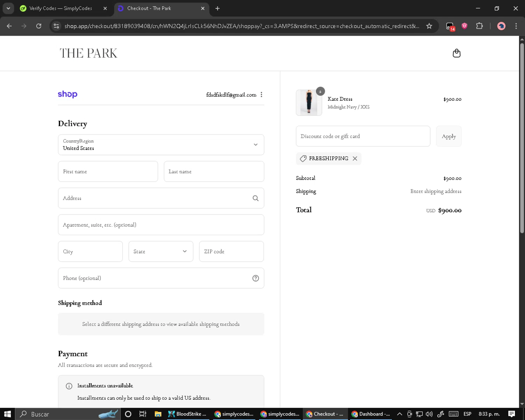The image size is (525, 420).
Task: Open extension with 14 badge
Action: (450, 26)
